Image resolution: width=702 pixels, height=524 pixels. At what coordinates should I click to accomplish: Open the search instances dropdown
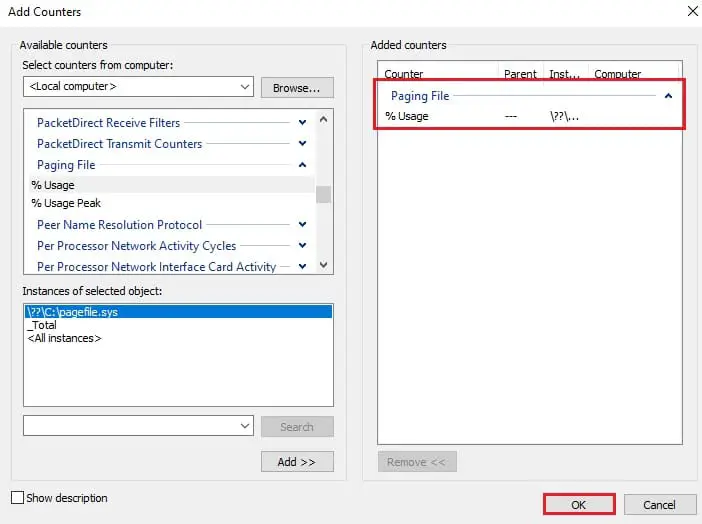(x=244, y=425)
